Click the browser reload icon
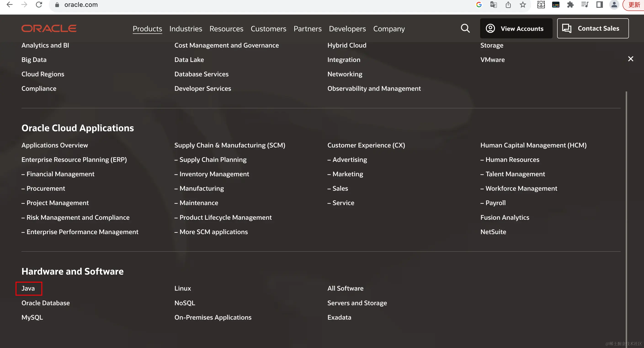The height and width of the screenshot is (348, 644). 39,5
